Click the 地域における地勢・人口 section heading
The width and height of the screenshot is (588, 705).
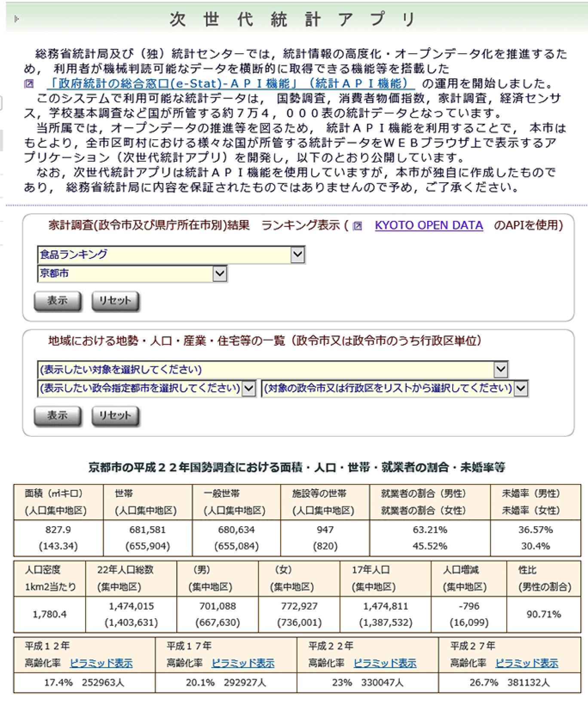click(x=265, y=341)
